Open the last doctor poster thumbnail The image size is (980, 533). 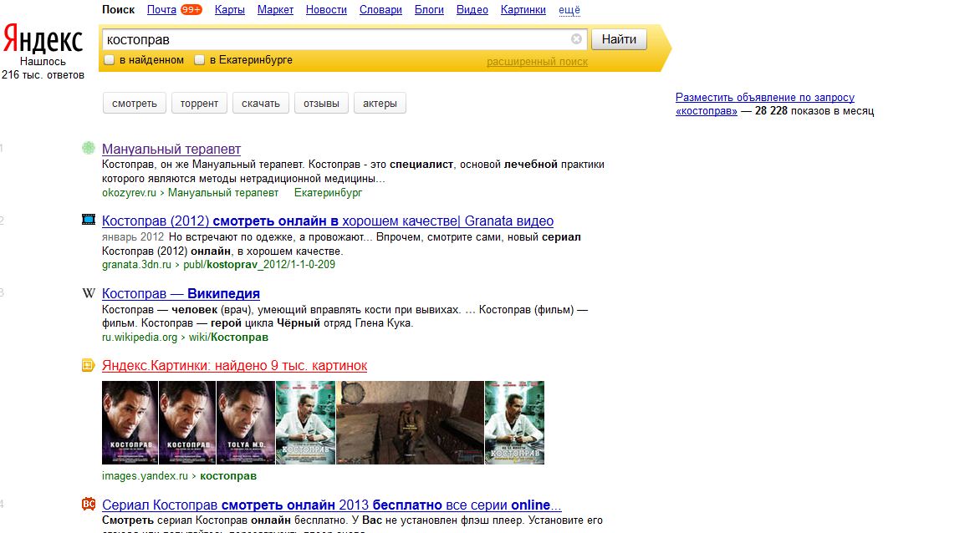(514, 423)
